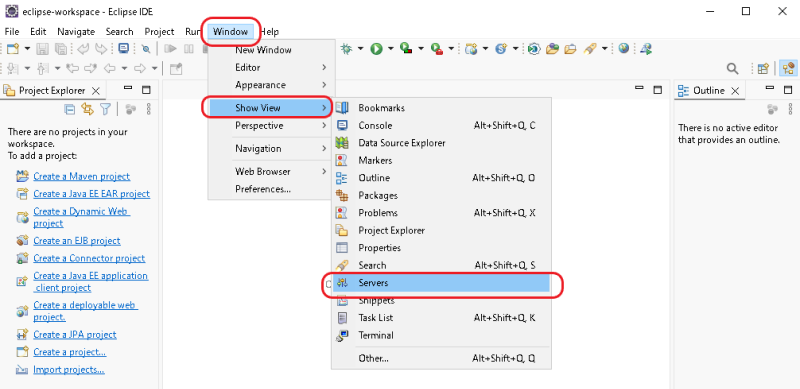Open dropdown arrow beside Search flashlight icon

tap(605, 49)
